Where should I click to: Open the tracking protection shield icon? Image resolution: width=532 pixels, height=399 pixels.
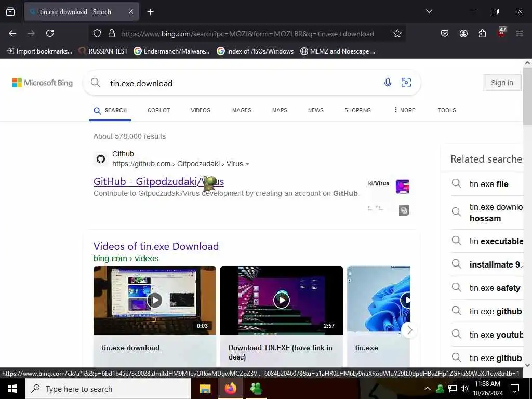[x=97, y=34]
